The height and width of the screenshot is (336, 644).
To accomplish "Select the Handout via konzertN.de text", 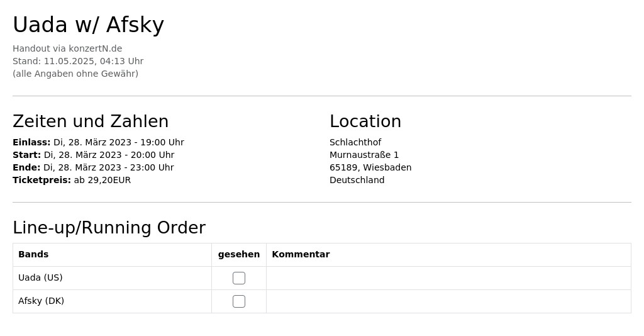I will click(x=67, y=48).
